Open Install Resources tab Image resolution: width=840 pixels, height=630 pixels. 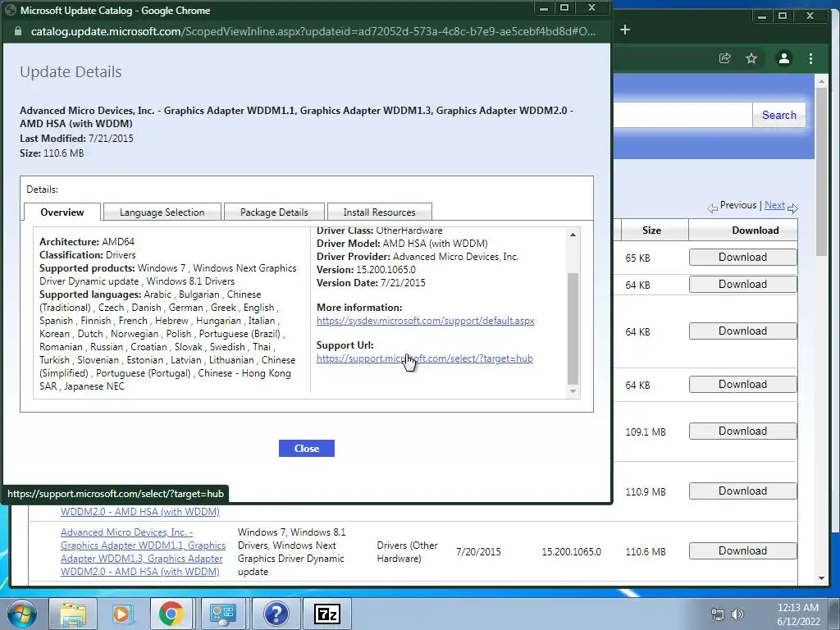(x=379, y=212)
